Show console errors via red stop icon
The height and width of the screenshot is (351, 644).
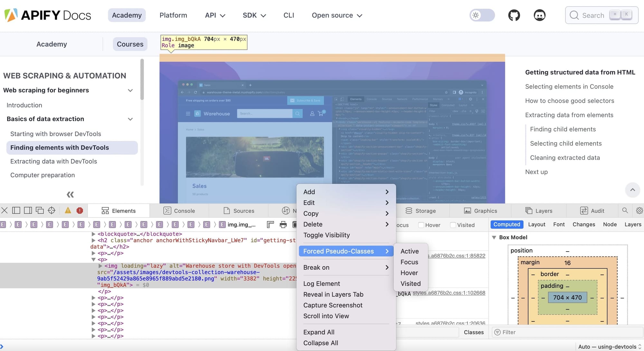pyautogui.click(x=80, y=210)
